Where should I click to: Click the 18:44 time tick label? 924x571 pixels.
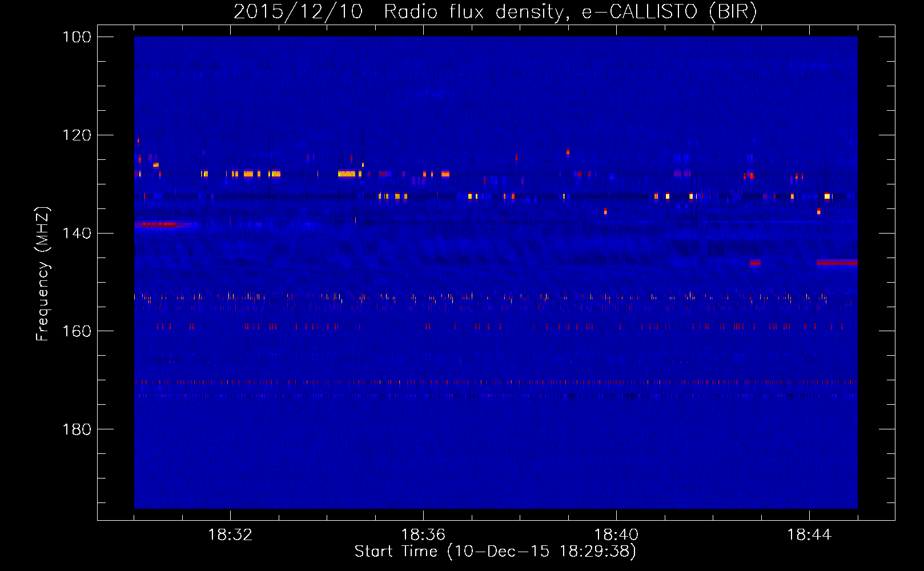point(809,535)
